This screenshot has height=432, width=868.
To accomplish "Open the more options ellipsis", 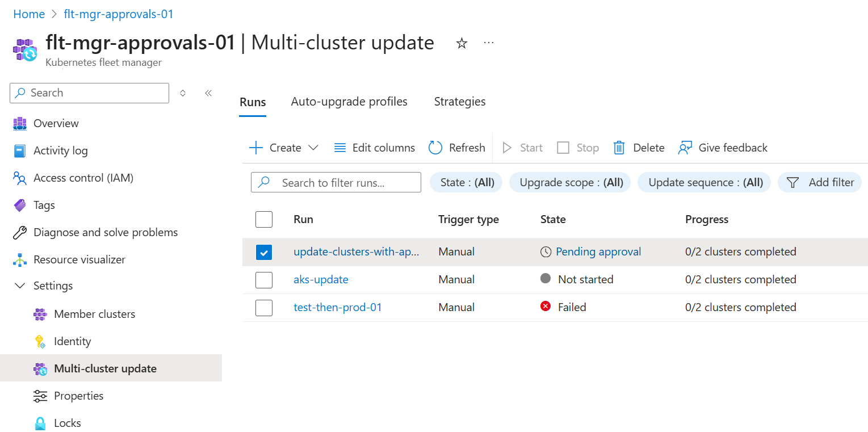I will click(489, 43).
